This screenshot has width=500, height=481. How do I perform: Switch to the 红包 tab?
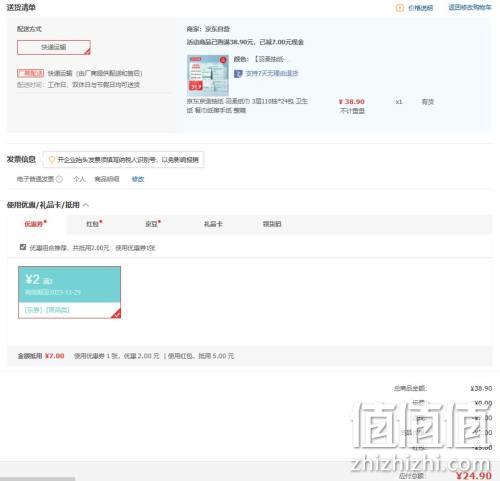coord(94,224)
